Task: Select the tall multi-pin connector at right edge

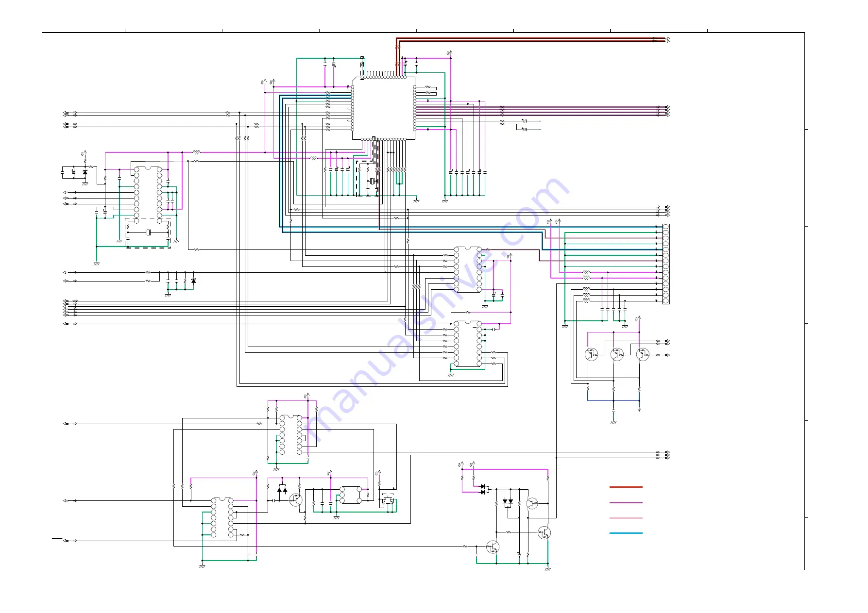Action: [x=665, y=264]
